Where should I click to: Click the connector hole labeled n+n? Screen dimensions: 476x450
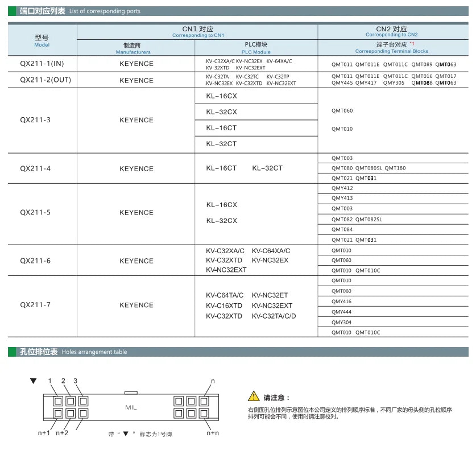point(204,413)
